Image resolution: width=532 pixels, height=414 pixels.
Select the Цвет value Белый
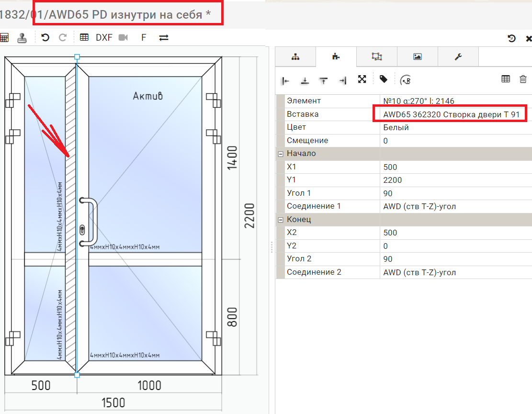456,127
